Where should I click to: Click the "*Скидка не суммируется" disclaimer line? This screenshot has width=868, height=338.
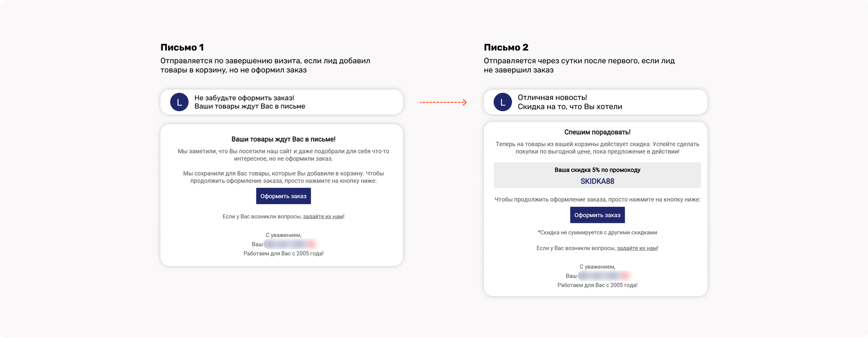coord(597,232)
